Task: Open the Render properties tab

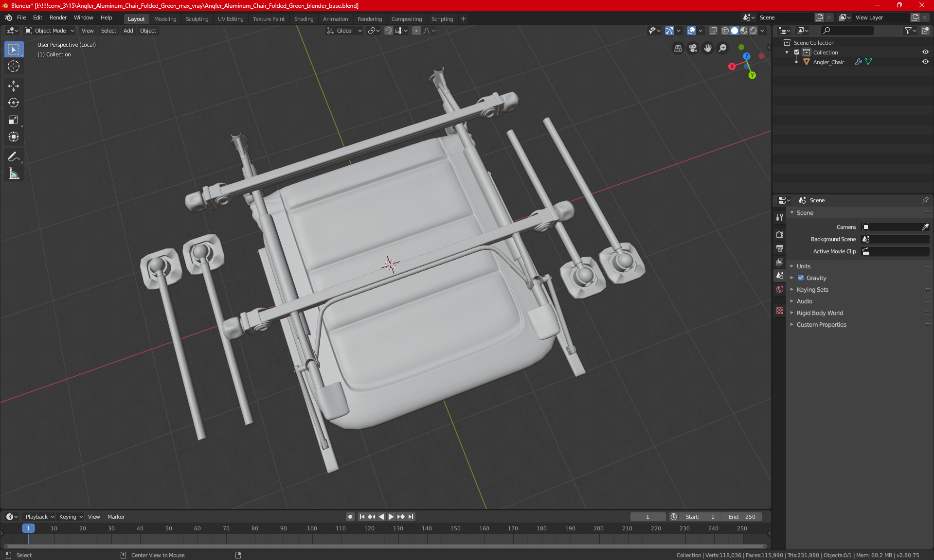Action: [x=780, y=234]
